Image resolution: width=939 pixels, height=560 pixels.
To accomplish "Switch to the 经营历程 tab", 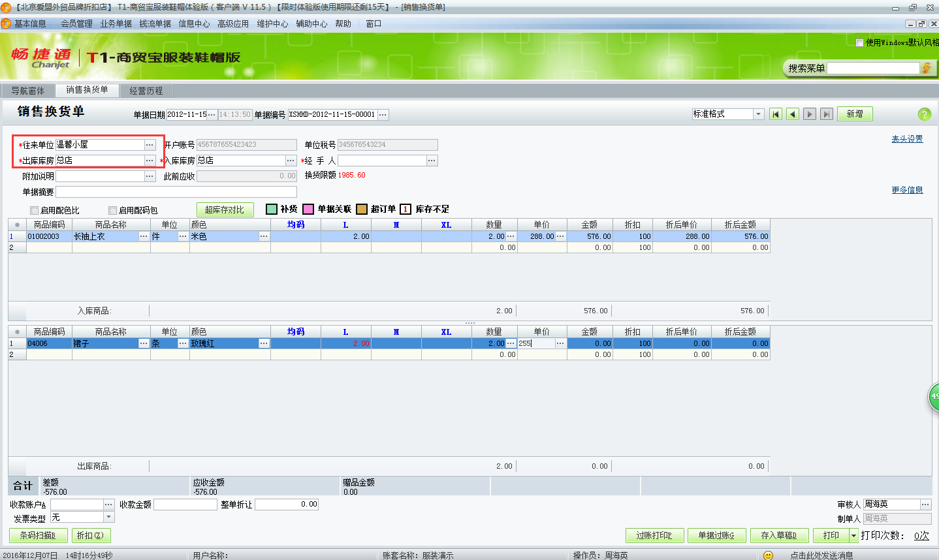I will click(x=146, y=91).
